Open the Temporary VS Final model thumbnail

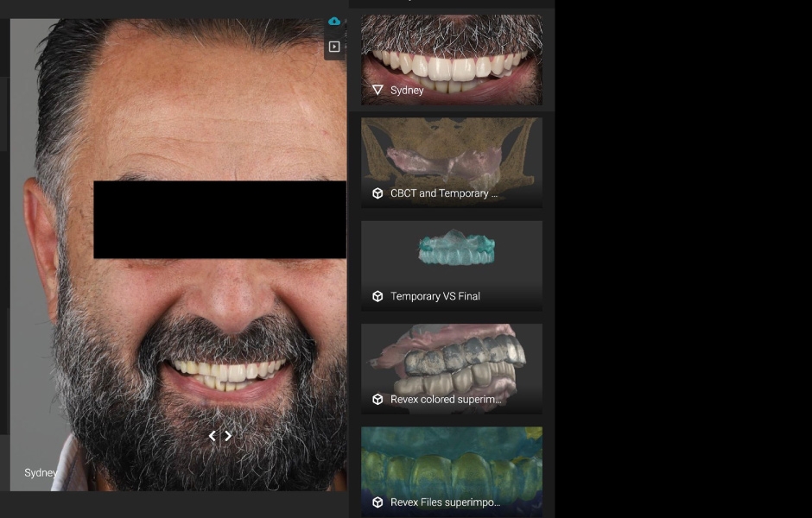click(452, 253)
